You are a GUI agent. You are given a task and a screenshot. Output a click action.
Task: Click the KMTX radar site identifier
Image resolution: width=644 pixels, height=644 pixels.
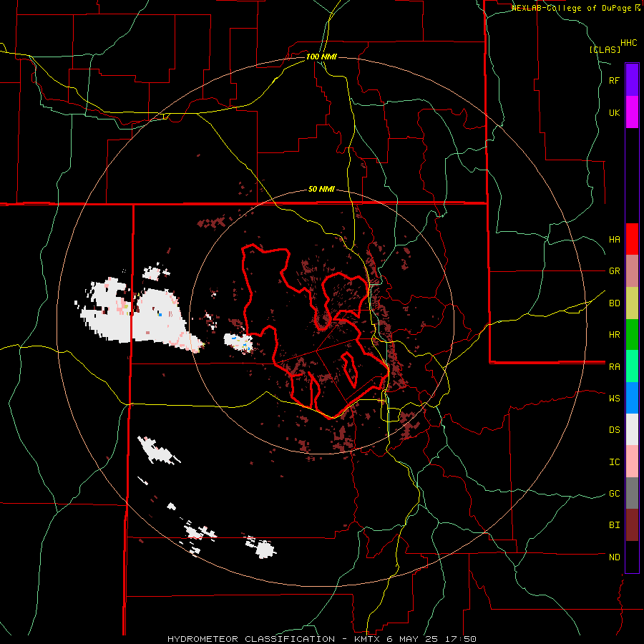pyautogui.click(x=368, y=639)
